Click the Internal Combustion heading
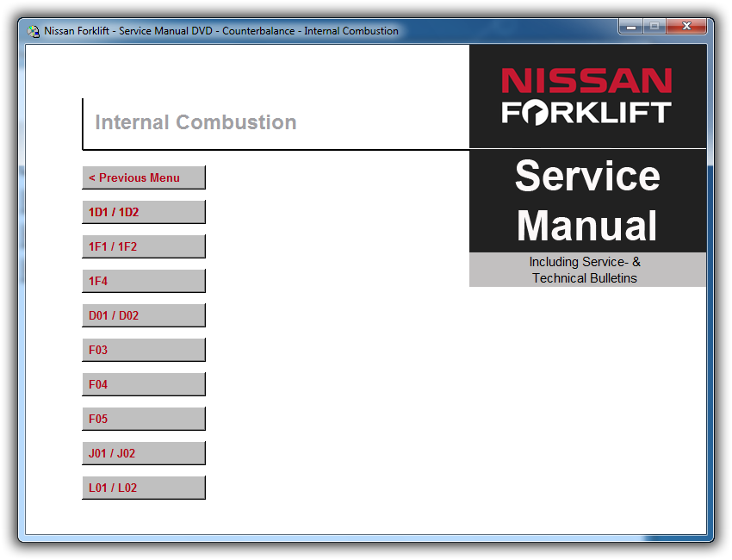The width and height of the screenshot is (732, 560). (x=195, y=122)
